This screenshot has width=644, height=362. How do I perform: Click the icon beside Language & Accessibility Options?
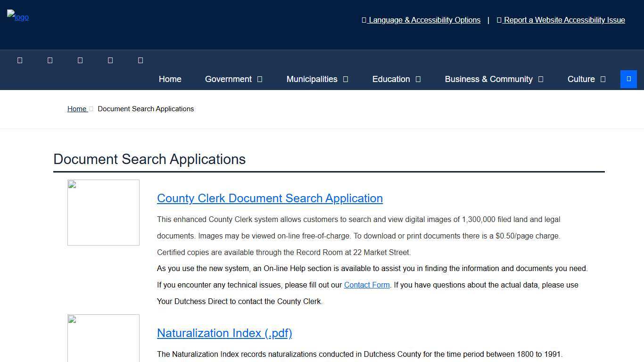pos(363,20)
